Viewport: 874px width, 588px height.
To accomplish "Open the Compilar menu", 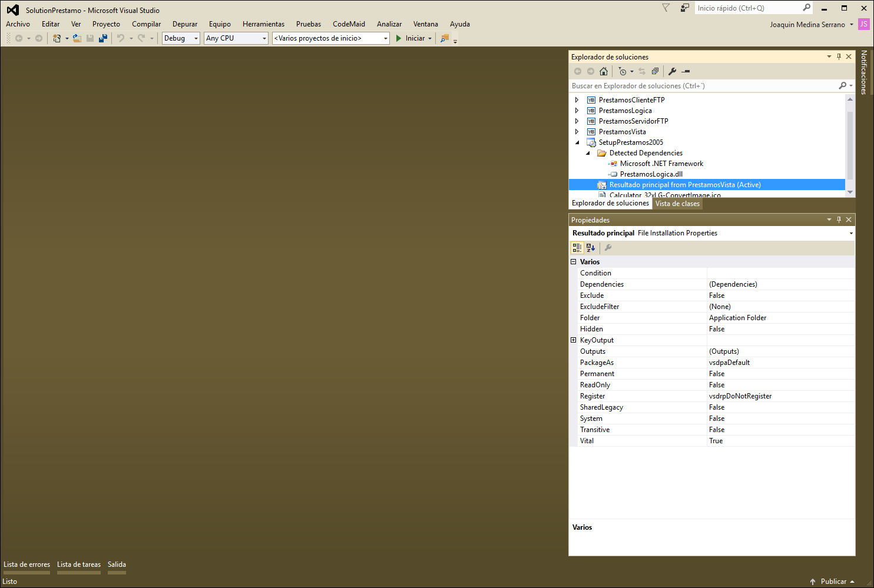I will point(147,24).
